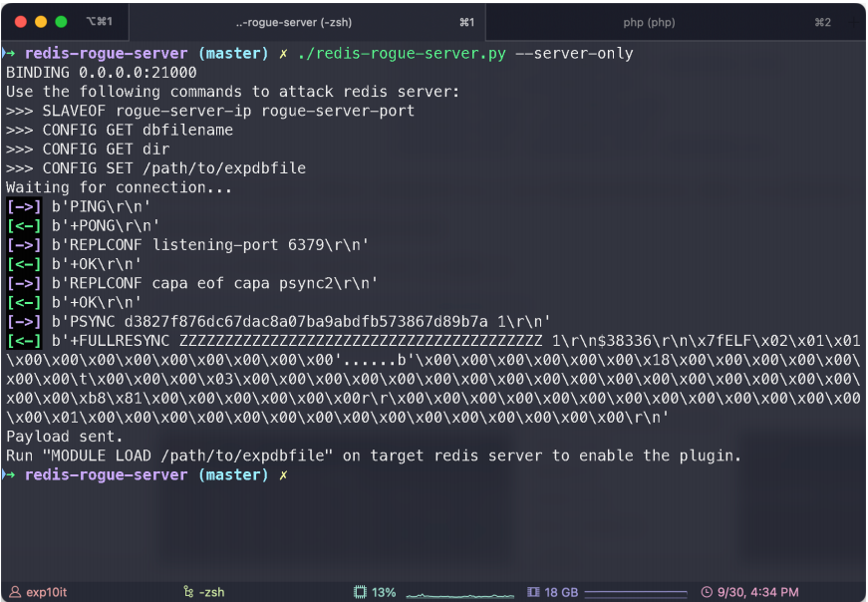
Task: Click the clock icon in the status bar
Action: [707, 592]
